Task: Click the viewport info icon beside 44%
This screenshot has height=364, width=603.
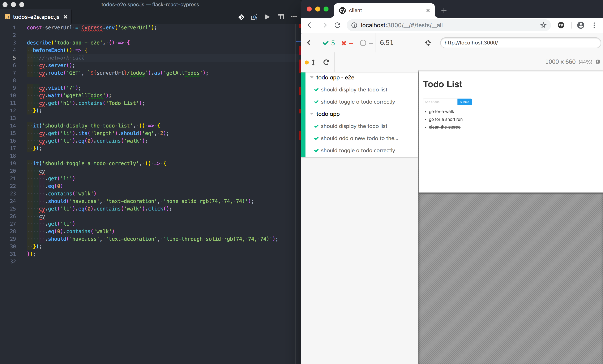Action: pyautogui.click(x=598, y=62)
